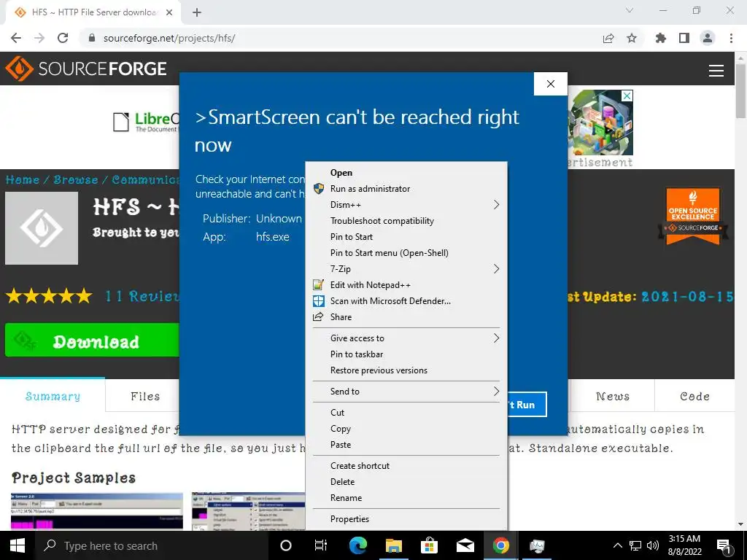Click the network icon in the system tray

635,545
